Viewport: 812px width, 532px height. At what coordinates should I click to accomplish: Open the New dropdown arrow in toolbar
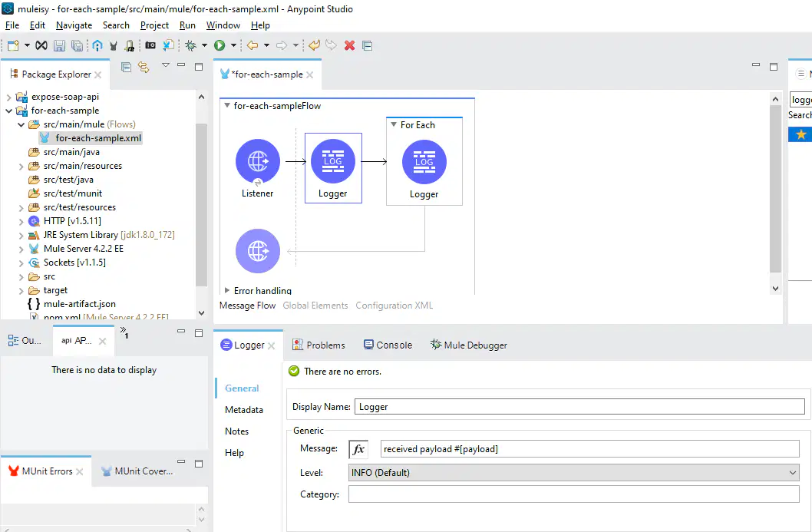[x=27, y=45]
